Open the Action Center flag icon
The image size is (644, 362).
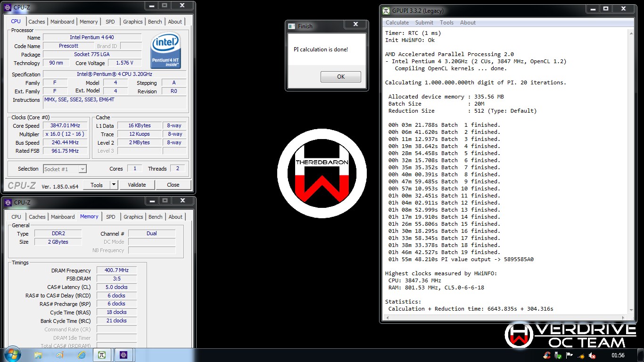pyautogui.click(x=570, y=356)
